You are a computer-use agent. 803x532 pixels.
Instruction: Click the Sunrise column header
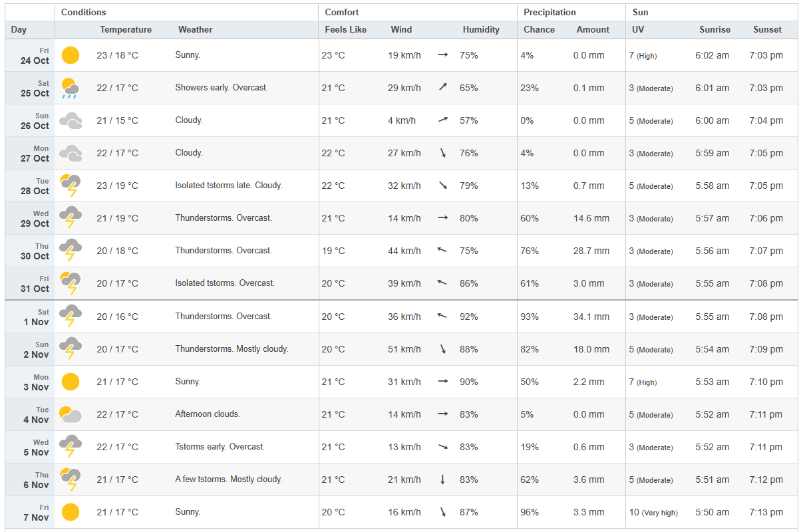(715, 29)
